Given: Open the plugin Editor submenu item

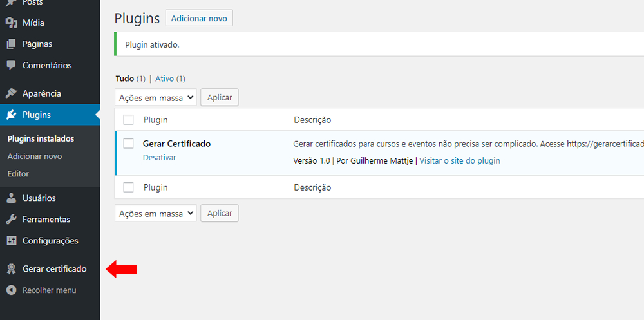Looking at the screenshot, I should 18,174.
